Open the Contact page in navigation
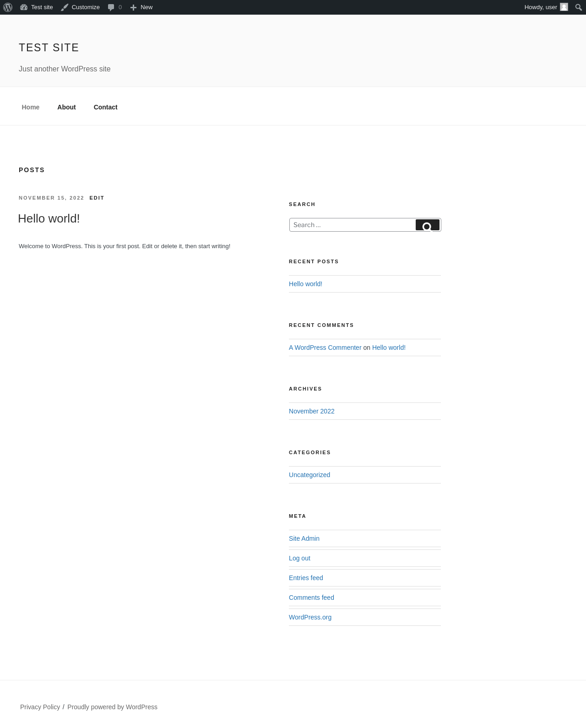 click(106, 107)
